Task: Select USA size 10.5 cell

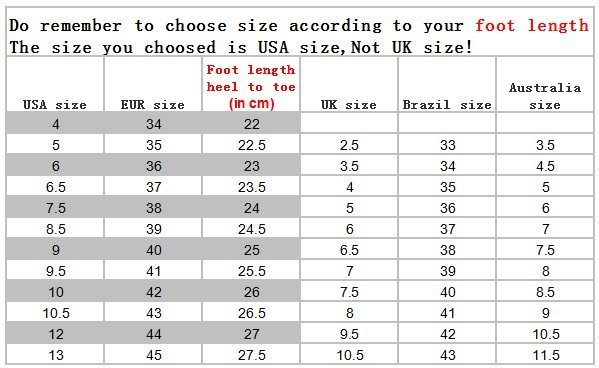Action: point(56,313)
